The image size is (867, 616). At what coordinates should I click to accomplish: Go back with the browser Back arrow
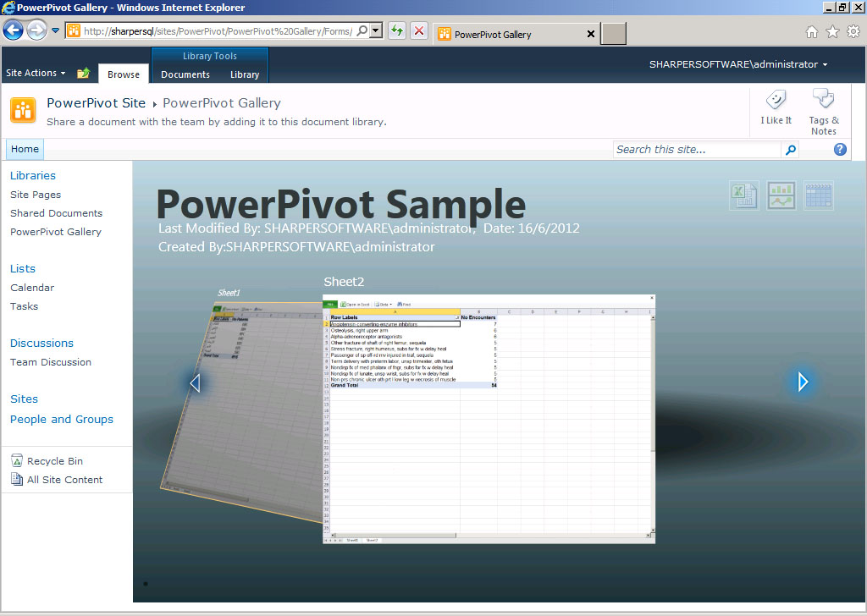pos(14,30)
